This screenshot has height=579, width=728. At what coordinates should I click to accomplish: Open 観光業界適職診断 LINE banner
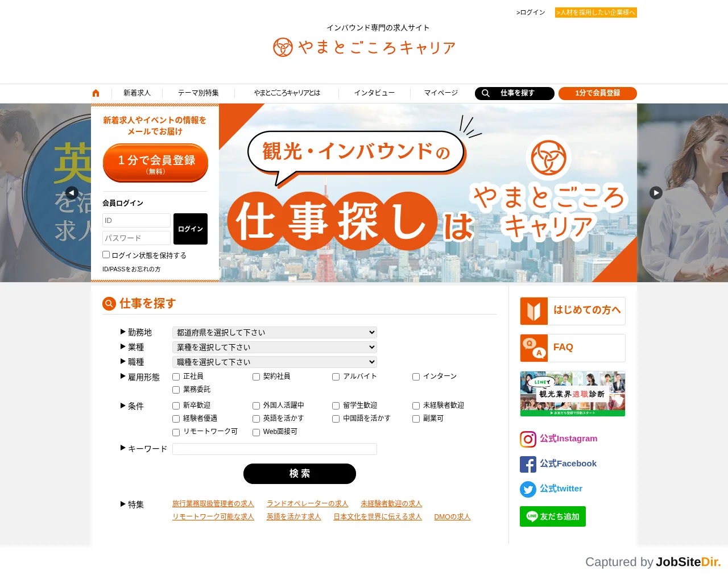[x=573, y=394]
